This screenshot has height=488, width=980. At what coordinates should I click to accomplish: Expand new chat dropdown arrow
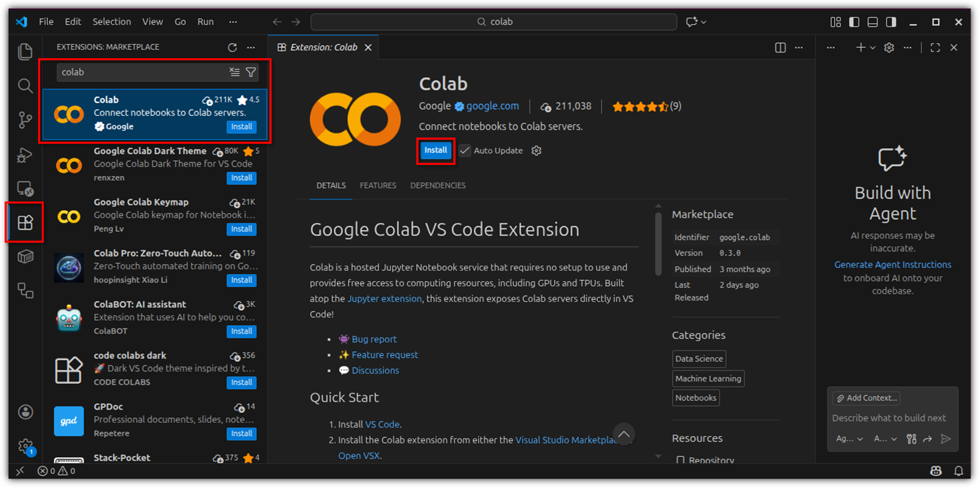pos(872,47)
